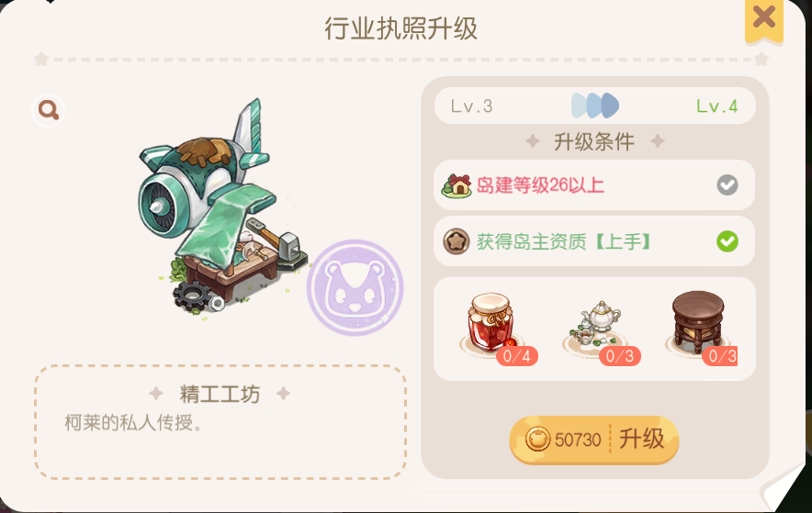Click the 0/4 jam count badge
The height and width of the screenshot is (513, 812).
pyautogui.click(x=517, y=356)
